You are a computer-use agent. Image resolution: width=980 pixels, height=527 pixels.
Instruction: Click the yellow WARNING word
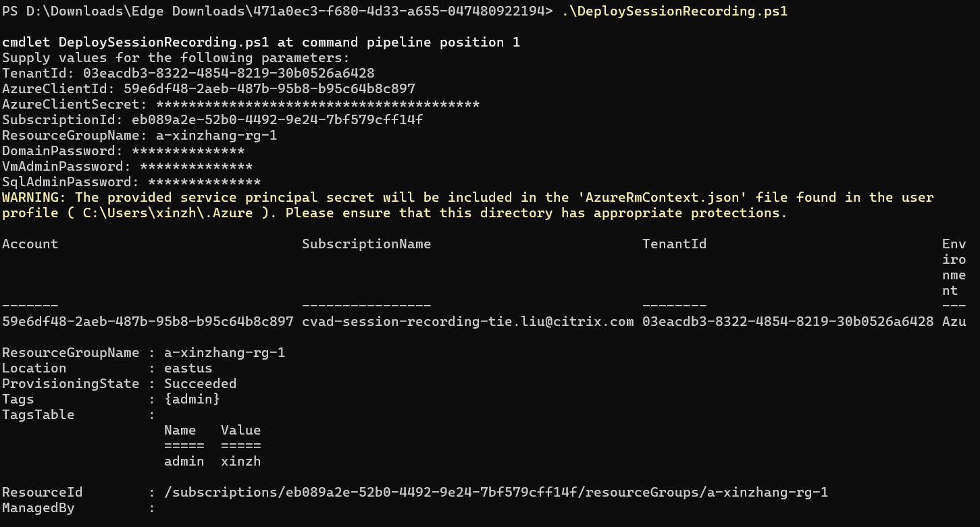(x=34, y=197)
